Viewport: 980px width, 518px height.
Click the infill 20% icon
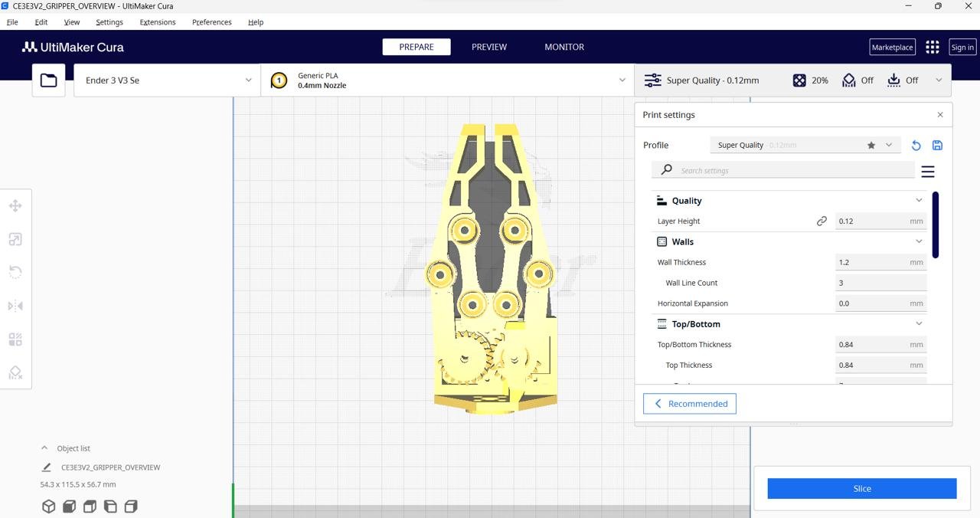pos(799,80)
